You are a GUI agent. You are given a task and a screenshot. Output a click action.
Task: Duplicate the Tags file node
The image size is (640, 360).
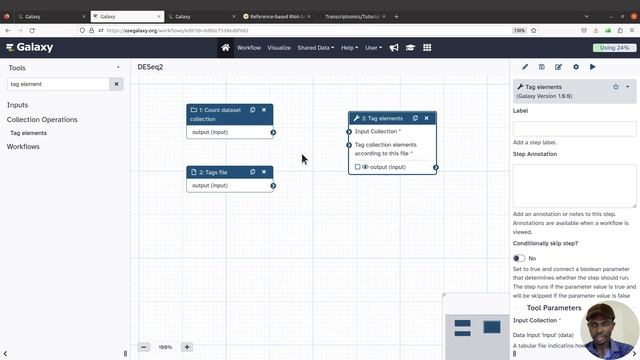(253, 172)
